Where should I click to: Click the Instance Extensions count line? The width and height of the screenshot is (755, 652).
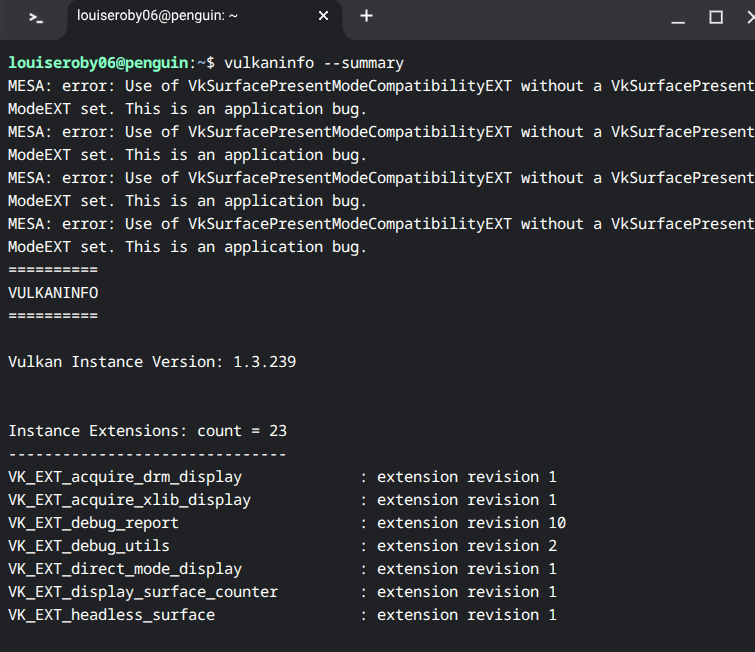147,431
